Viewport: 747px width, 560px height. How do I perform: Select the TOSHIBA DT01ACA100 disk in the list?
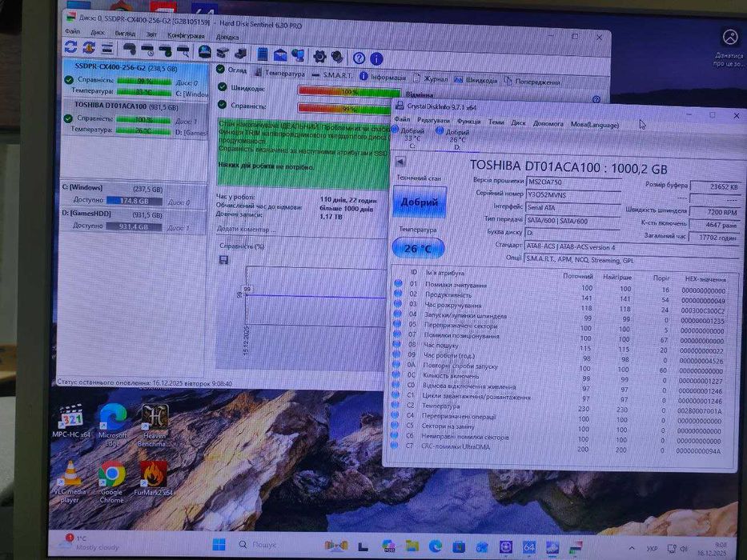pyautogui.click(x=135, y=118)
